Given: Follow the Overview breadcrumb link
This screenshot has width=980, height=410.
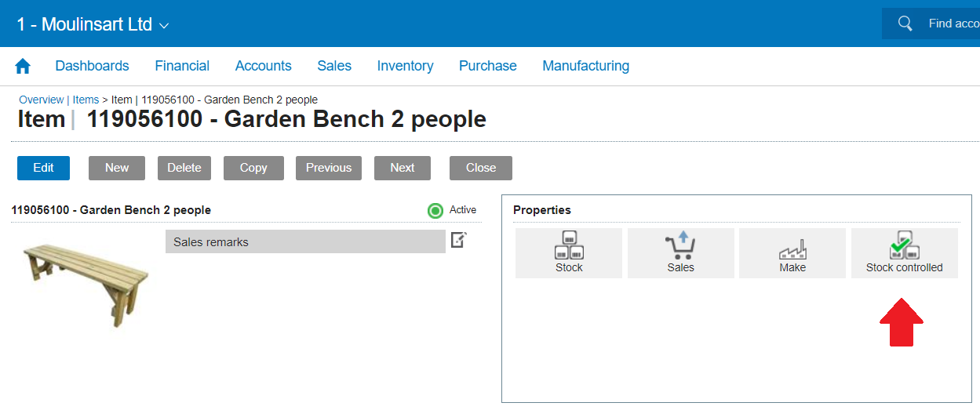Looking at the screenshot, I should click(41, 100).
